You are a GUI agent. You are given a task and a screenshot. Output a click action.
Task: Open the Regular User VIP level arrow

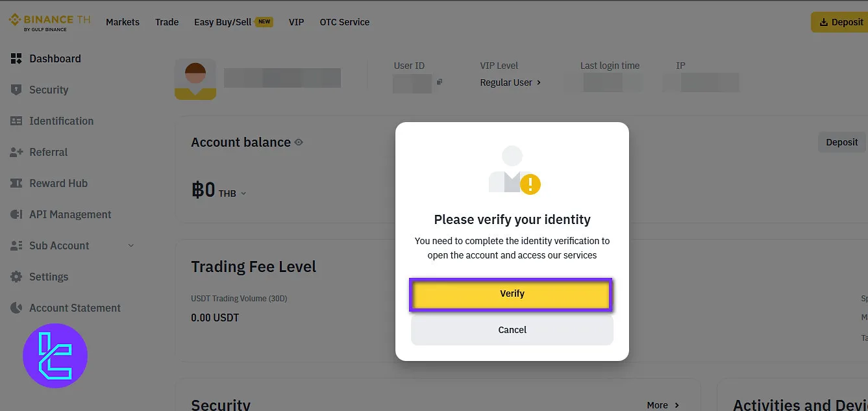click(x=539, y=82)
